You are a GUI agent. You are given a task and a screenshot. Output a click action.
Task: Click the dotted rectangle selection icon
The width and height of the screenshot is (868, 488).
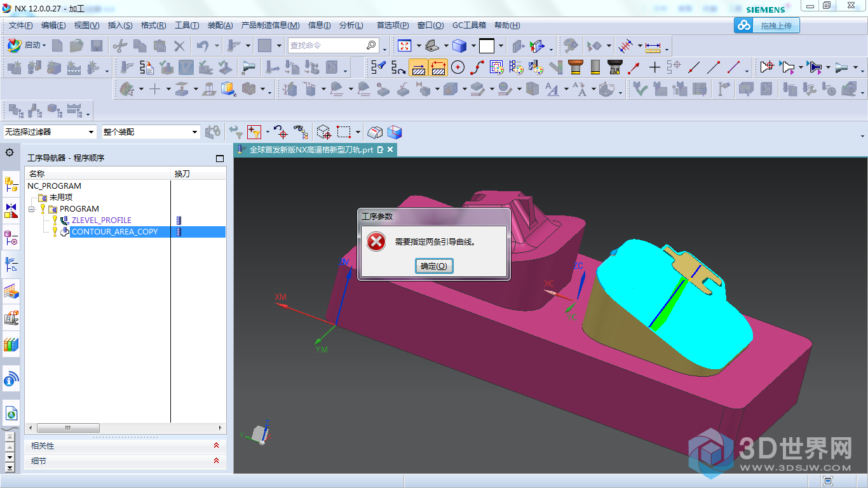coord(344,132)
